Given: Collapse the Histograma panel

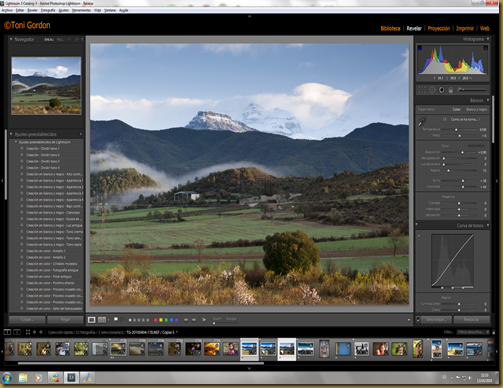Looking at the screenshot, I should pyautogui.click(x=488, y=39).
